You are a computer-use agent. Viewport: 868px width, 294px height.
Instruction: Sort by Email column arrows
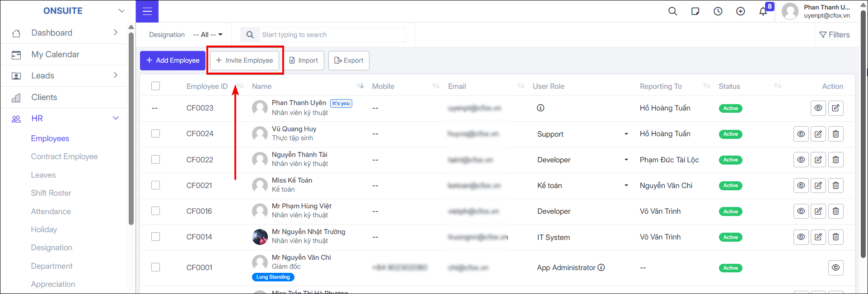click(521, 86)
